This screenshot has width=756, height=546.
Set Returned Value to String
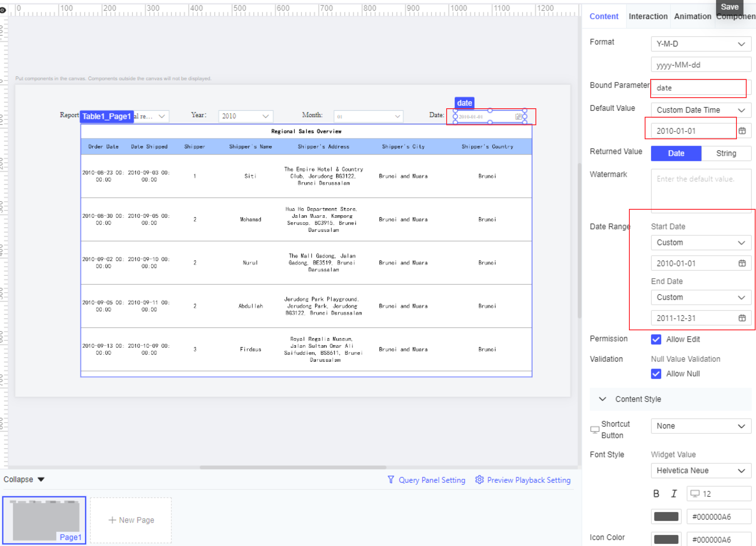tap(726, 153)
